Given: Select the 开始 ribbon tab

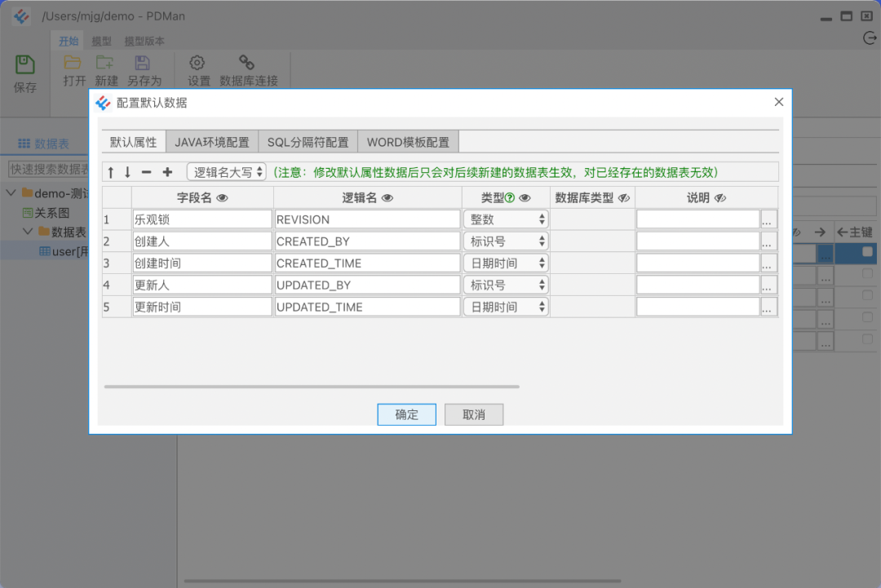Looking at the screenshot, I should 69,41.
